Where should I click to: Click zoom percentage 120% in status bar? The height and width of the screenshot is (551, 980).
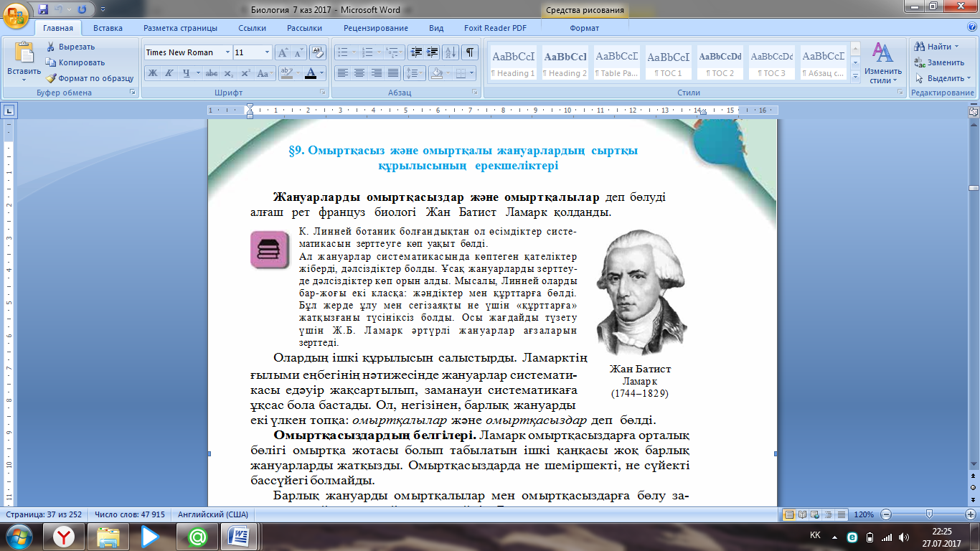864,514
